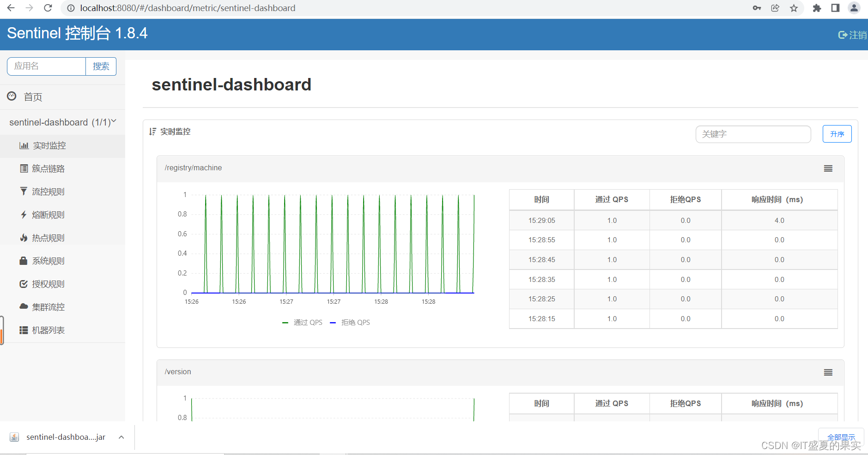Bookmark this page with the star icon
This screenshot has width=868, height=455.
(794, 8)
